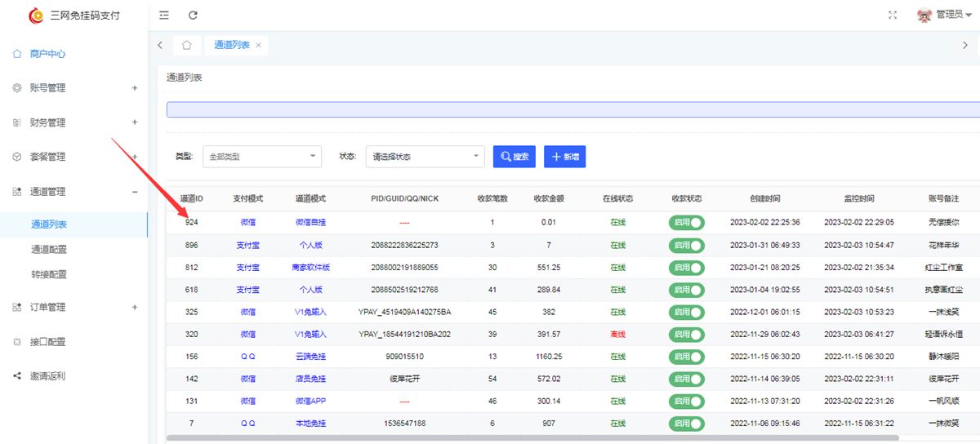Click the 财务管理 sidebar icon

tap(17, 122)
